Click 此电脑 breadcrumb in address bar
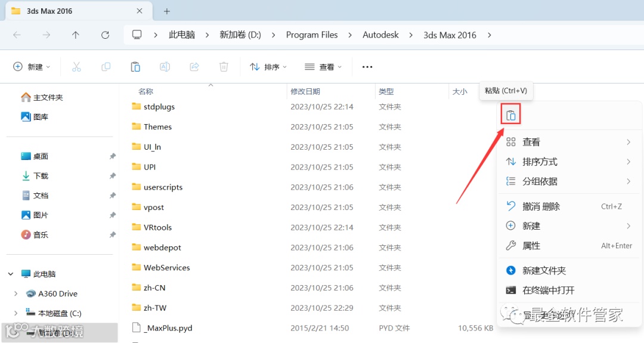The width and height of the screenshot is (644, 343). click(181, 35)
